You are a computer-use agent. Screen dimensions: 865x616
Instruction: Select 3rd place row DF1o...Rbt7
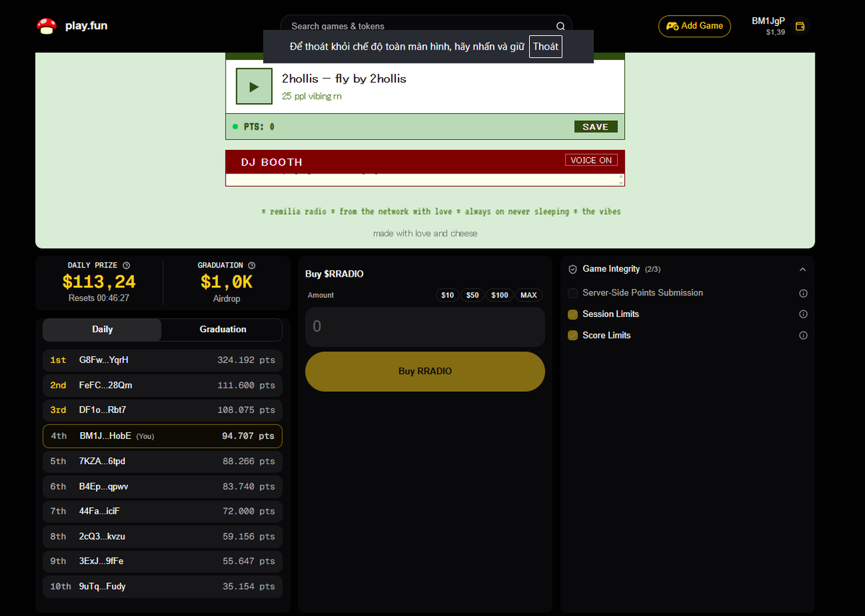[x=162, y=410]
